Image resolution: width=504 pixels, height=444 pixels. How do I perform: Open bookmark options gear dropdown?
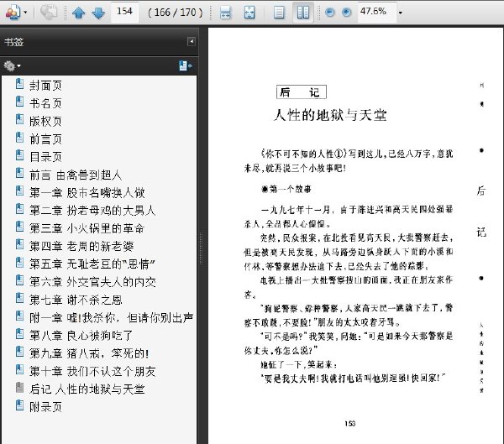(x=12, y=65)
